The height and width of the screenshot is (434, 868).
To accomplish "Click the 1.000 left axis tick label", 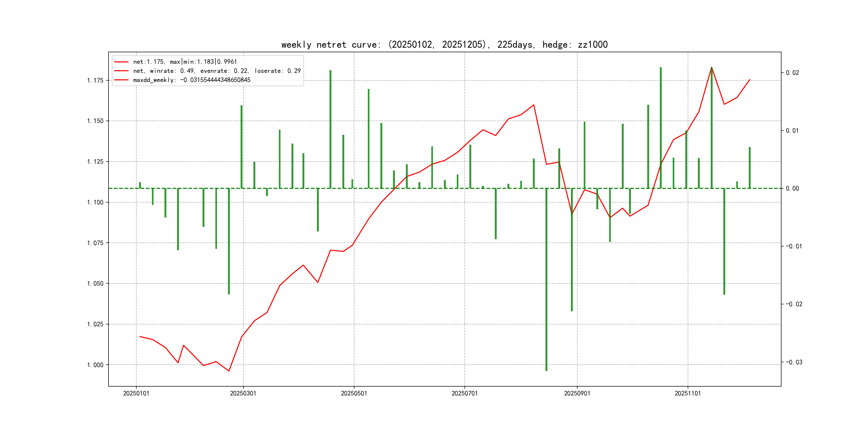I will [x=95, y=365].
